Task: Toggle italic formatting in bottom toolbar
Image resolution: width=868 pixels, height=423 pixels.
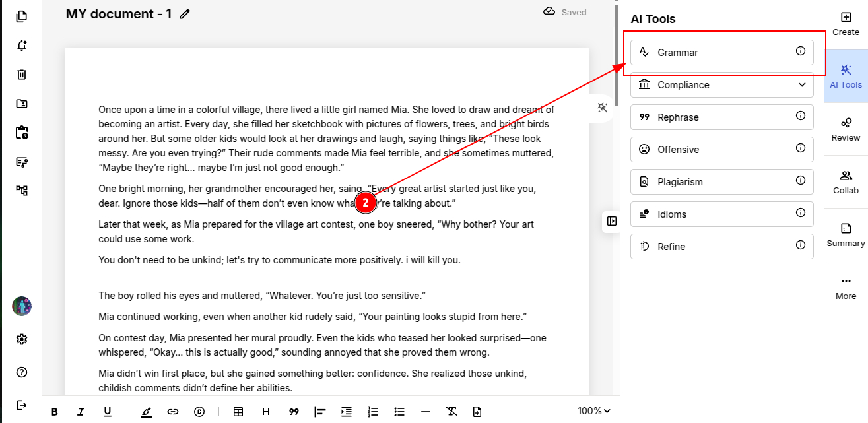Action: click(x=81, y=412)
